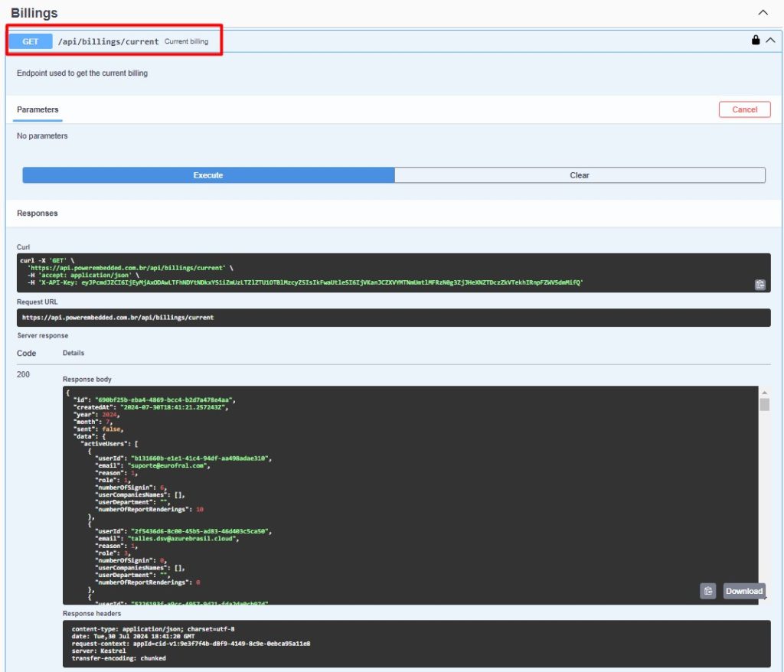Copy the curl command to clipboard

[759, 285]
